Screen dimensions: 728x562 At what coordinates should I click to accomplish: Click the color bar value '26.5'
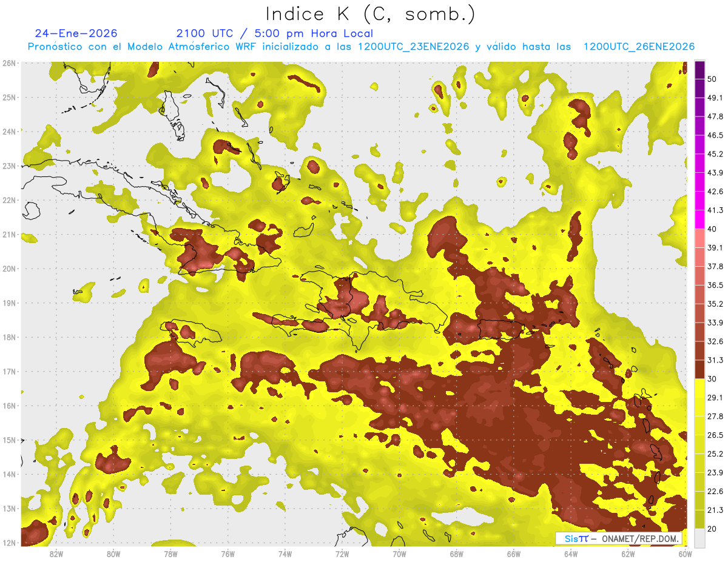coord(715,435)
